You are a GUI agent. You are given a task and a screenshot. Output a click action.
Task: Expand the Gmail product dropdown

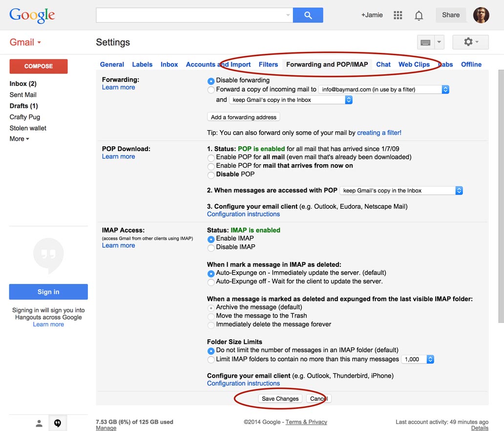click(x=25, y=43)
